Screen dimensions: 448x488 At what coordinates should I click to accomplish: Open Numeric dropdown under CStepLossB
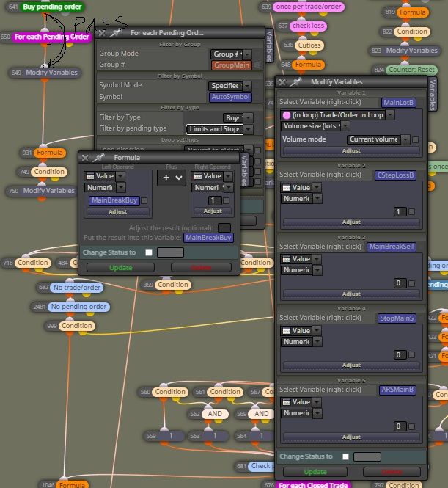(301, 199)
